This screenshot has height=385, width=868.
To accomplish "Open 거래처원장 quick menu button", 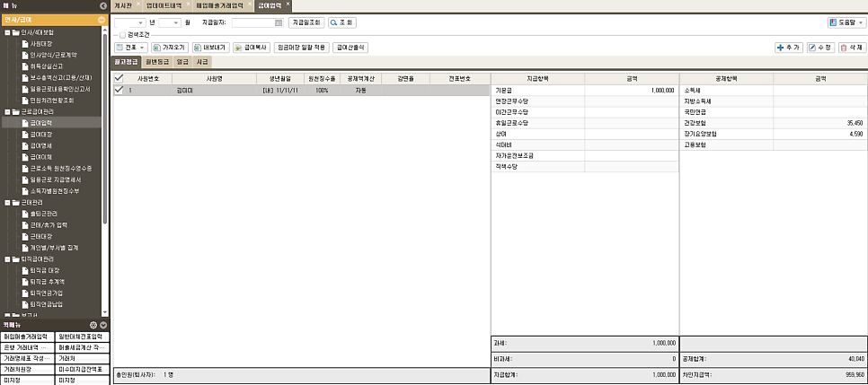I will (28, 370).
